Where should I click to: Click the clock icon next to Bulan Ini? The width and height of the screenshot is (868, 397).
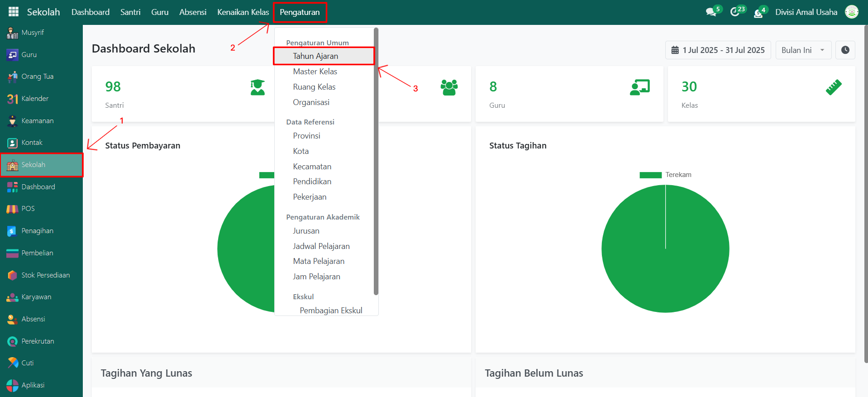(845, 50)
